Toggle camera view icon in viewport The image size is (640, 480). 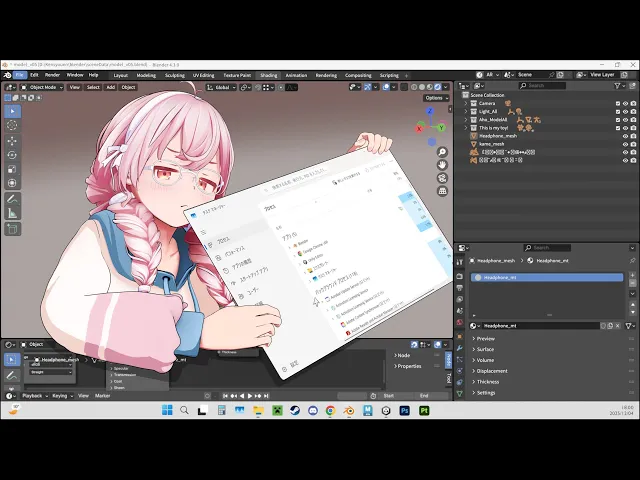(x=442, y=178)
